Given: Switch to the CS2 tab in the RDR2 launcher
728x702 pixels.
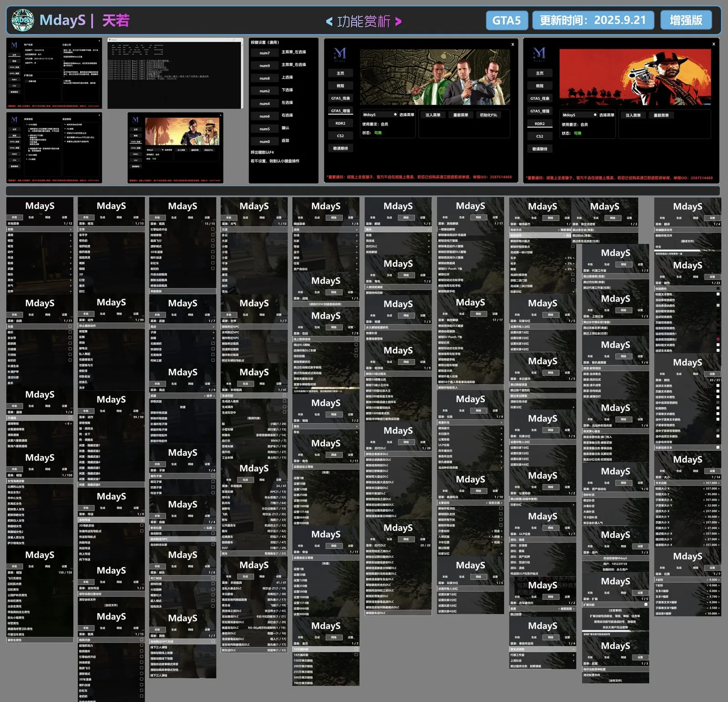Looking at the screenshot, I should click(x=540, y=136).
